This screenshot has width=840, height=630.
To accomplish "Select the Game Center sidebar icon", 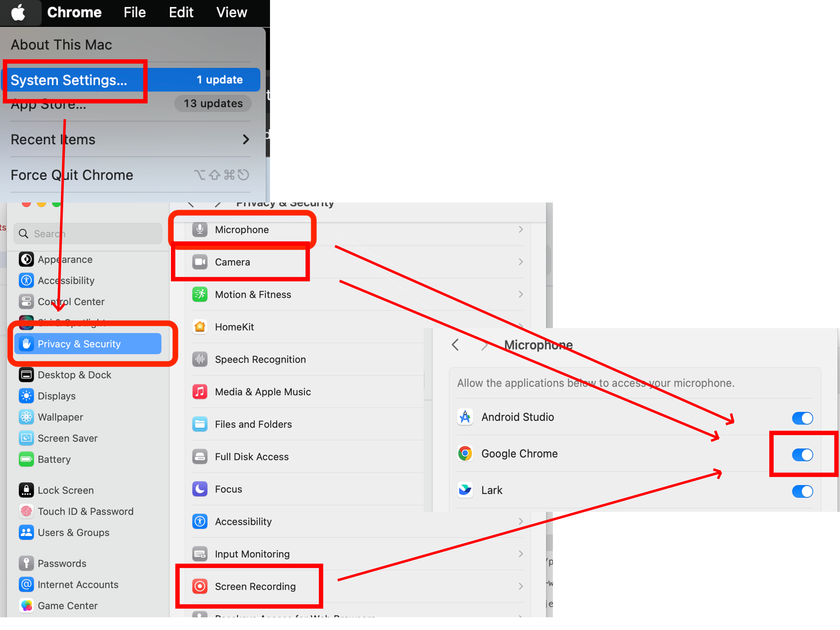I will click(x=26, y=605).
